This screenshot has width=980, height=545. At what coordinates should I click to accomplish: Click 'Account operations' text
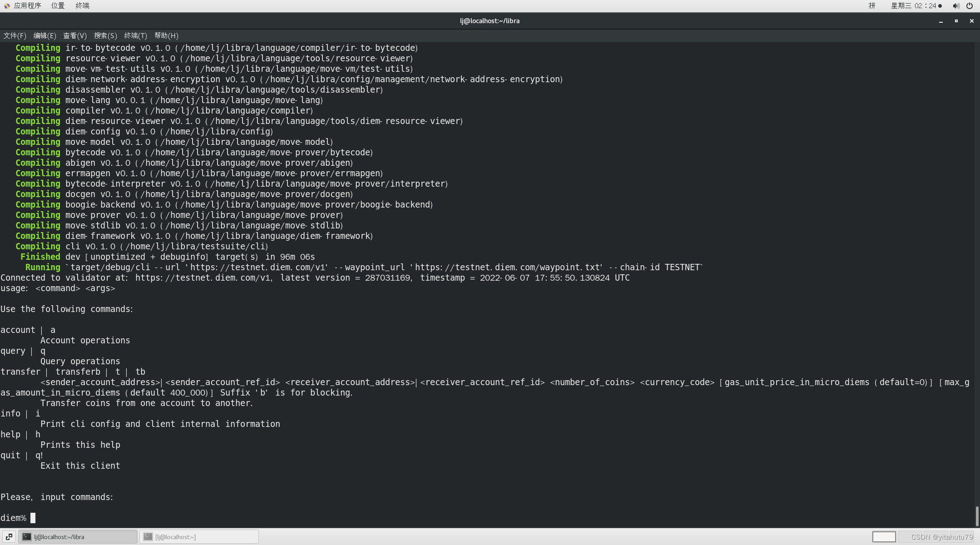[85, 340]
